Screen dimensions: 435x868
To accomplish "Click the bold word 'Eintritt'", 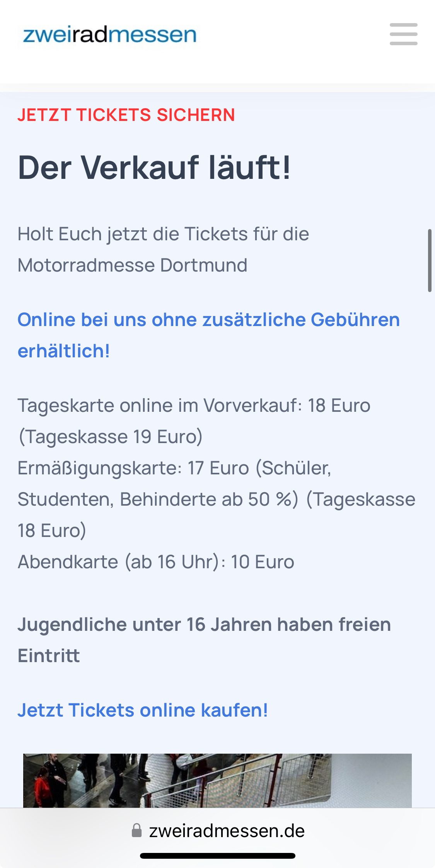I will coord(49,656).
